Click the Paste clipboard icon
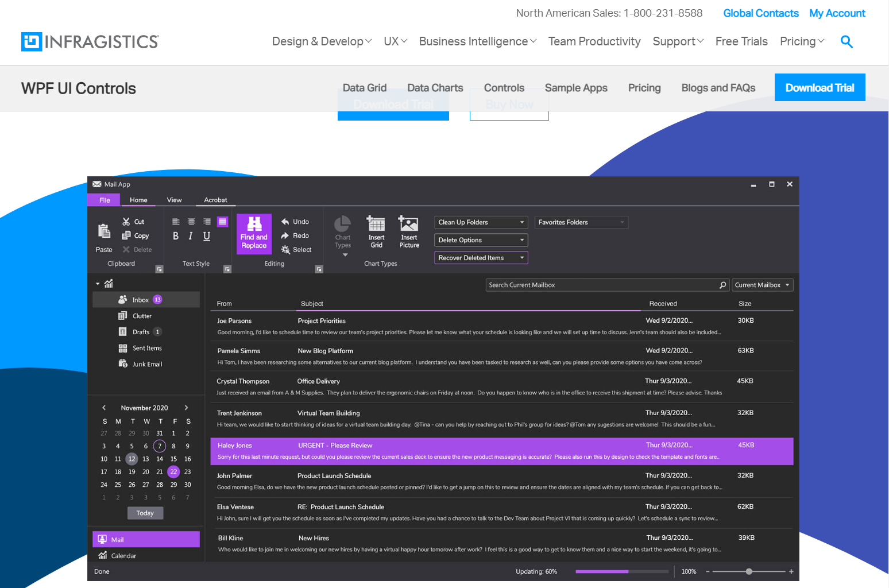The image size is (889, 588). [x=104, y=231]
